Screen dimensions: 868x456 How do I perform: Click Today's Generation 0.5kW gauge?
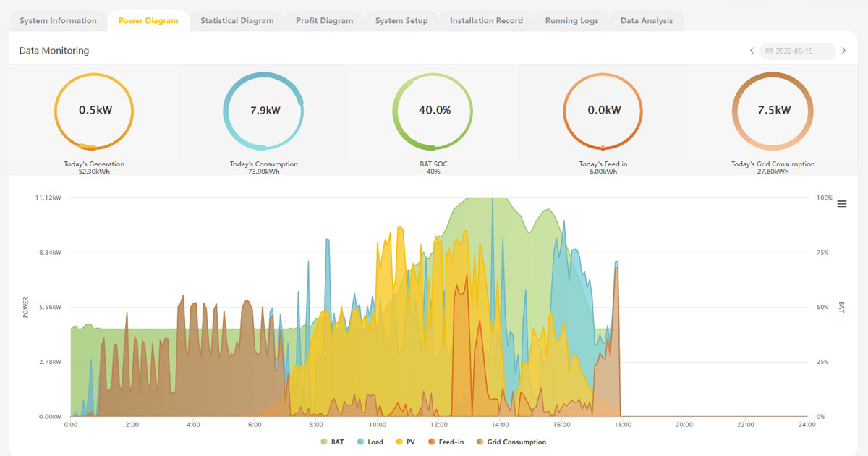point(95,111)
